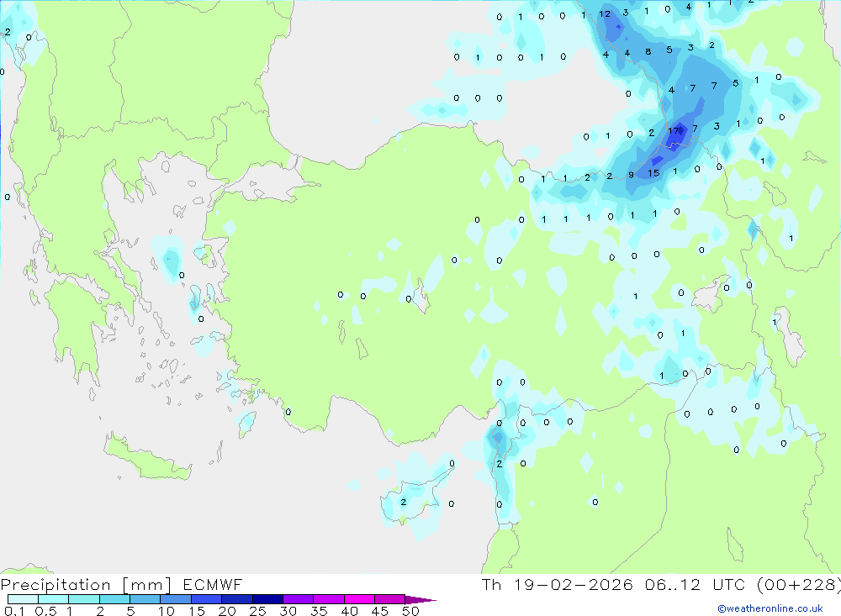Select legend swatch between 45 and 50
Screen dimensions: 841x616
(390, 599)
